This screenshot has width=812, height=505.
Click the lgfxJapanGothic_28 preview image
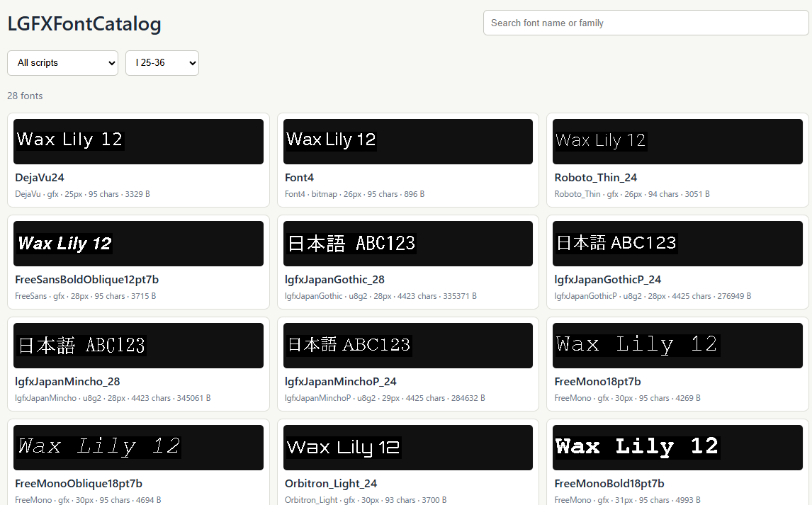point(408,244)
